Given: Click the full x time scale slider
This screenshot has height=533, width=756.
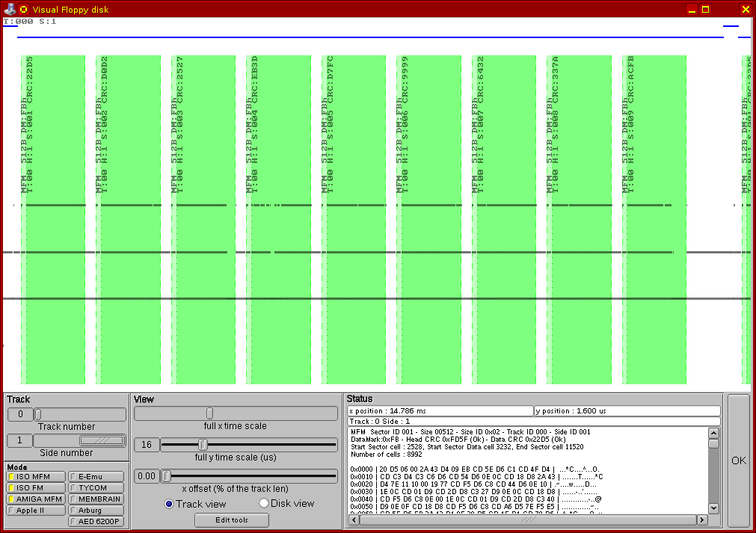Looking at the screenshot, I should coord(210,413).
